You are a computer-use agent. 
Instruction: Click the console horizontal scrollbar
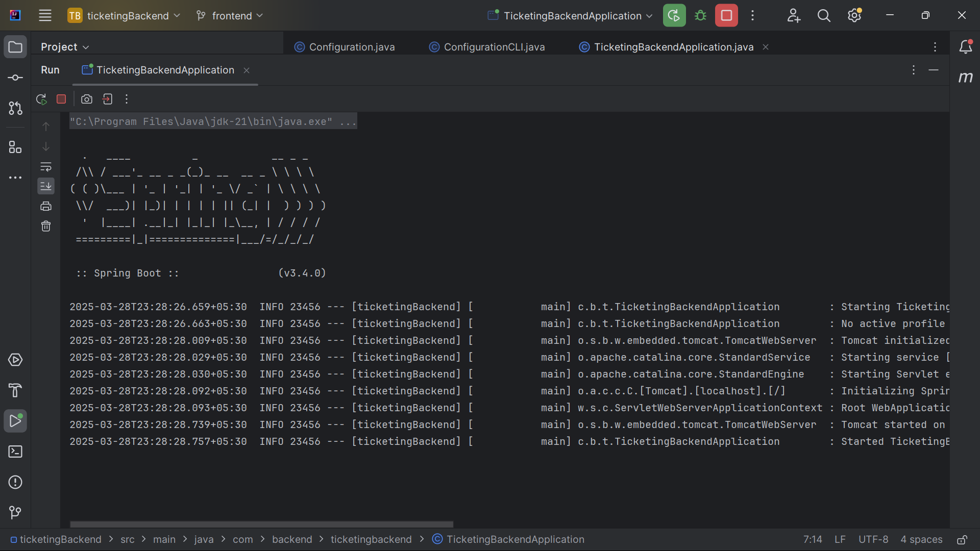click(x=261, y=524)
